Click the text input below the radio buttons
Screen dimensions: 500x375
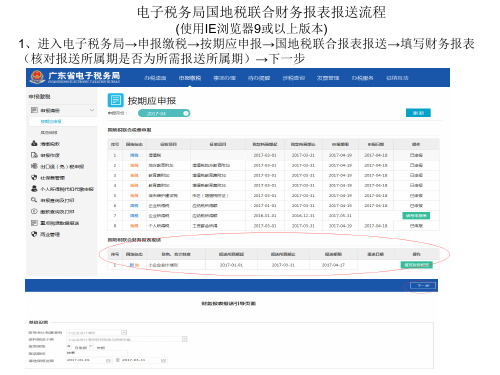point(97,353)
